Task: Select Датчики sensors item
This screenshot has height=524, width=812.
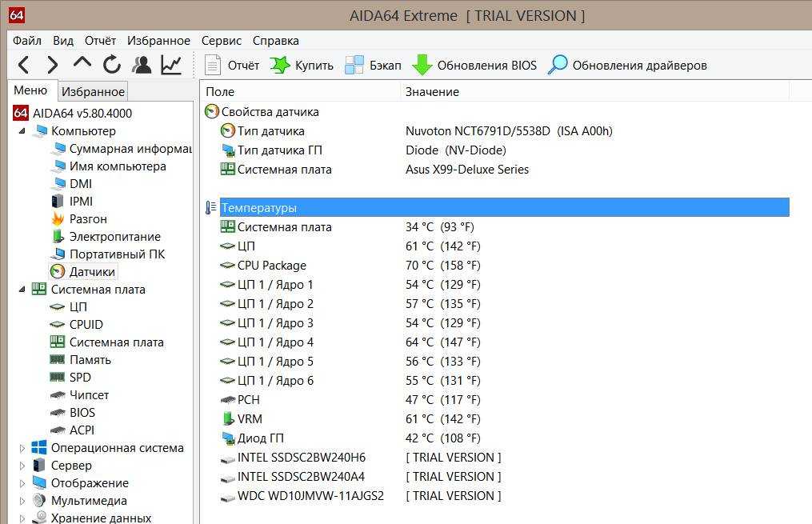Action: pos(83,272)
